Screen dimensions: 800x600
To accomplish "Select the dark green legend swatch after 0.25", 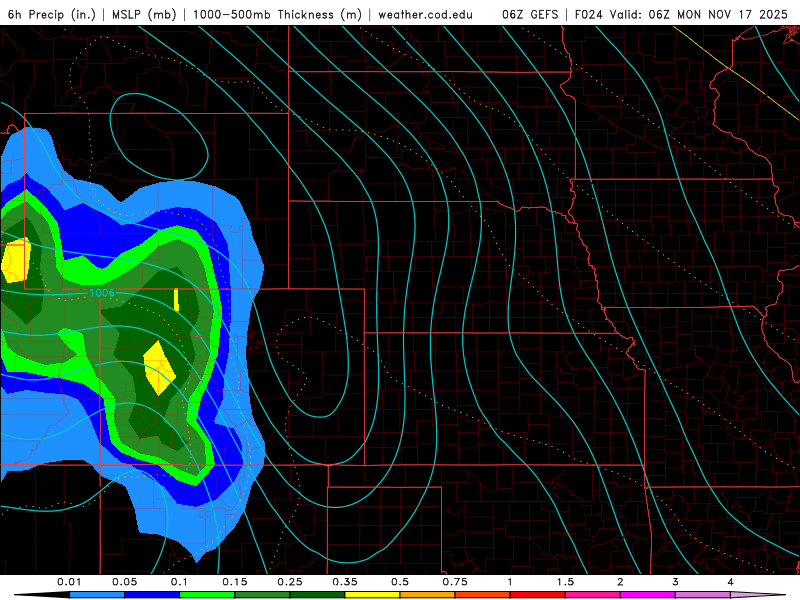I will pos(317,595).
